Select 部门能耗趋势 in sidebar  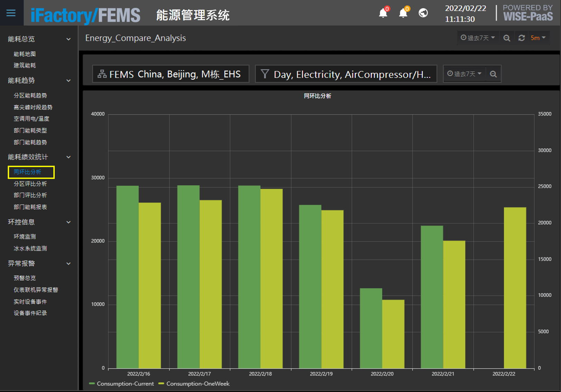[30, 142]
